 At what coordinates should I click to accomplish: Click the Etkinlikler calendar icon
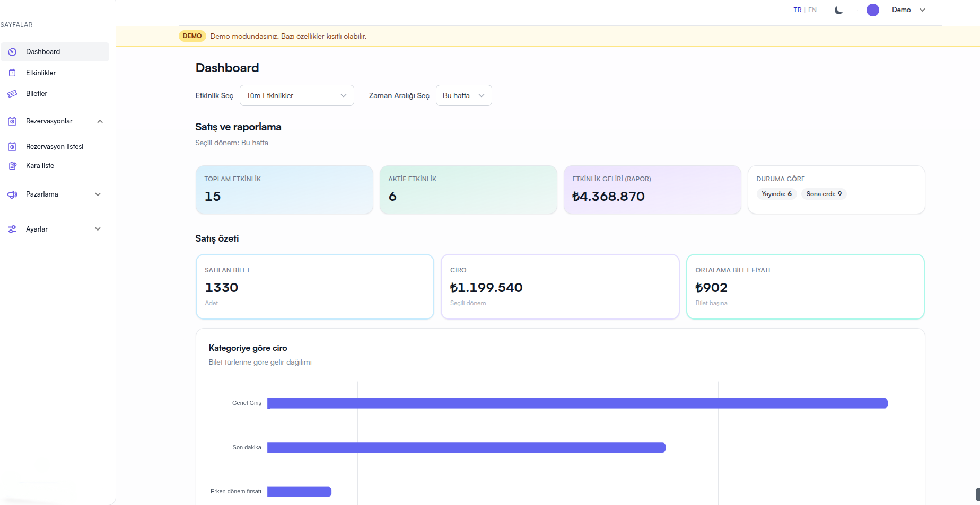click(x=12, y=73)
